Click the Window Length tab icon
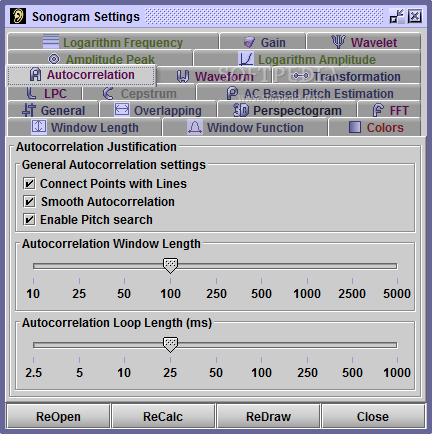This screenshot has width=432, height=434. pyautogui.click(x=39, y=127)
